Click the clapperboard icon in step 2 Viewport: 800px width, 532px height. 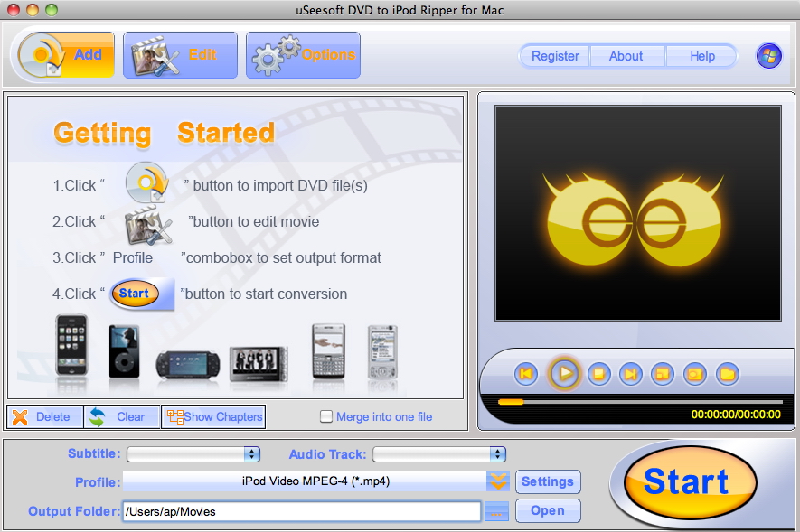click(148, 224)
